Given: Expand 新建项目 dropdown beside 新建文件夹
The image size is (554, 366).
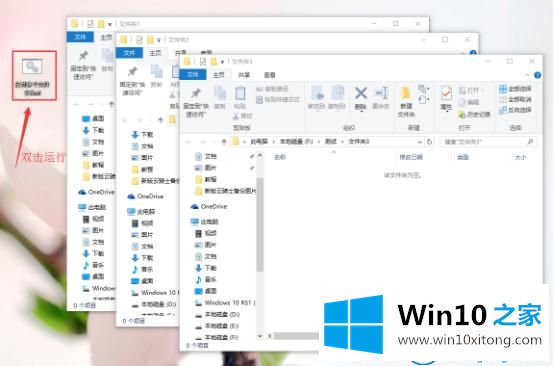Looking at the screenshot, I should click(x=423, y=89).
